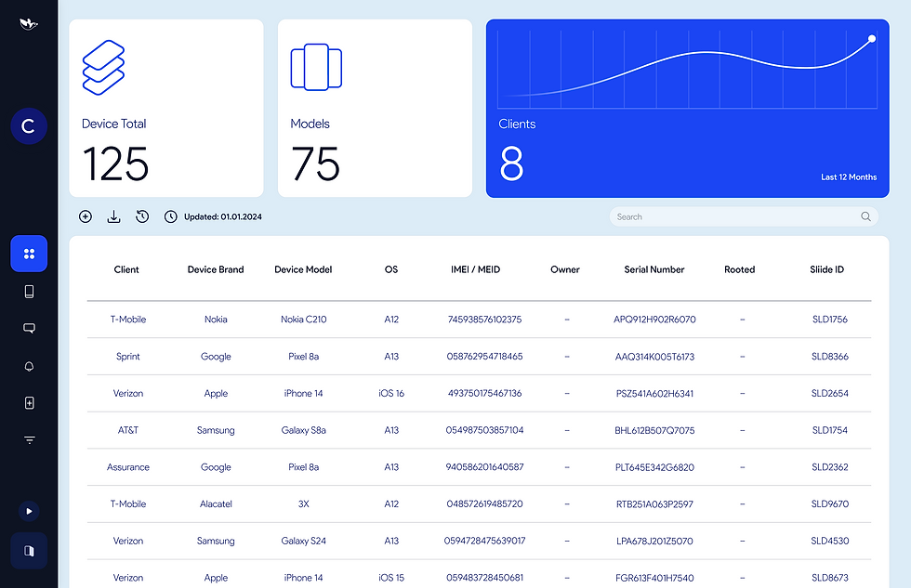This screenshot has width=911, height=588.
Task: Open the chat message icon in sidebar
Action: tap(29, 329)
